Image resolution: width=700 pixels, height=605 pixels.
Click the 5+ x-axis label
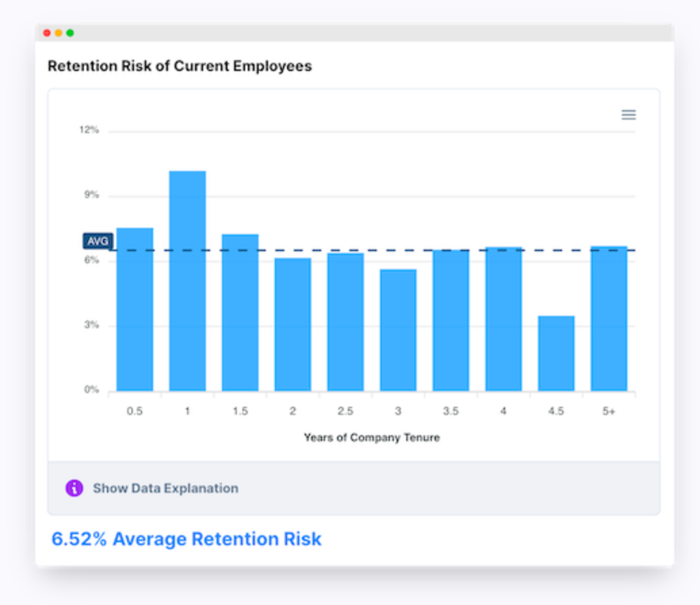click(609, 411)
